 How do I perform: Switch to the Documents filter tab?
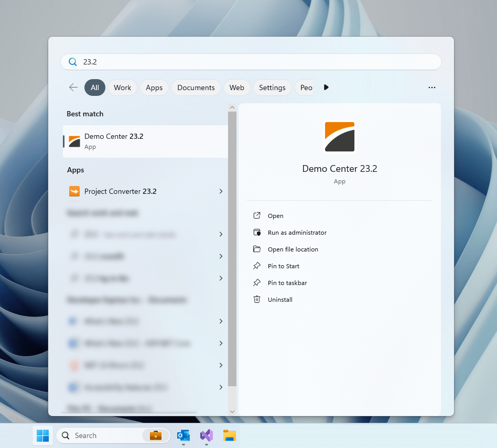pyautogui.click(x=196, y=88)
